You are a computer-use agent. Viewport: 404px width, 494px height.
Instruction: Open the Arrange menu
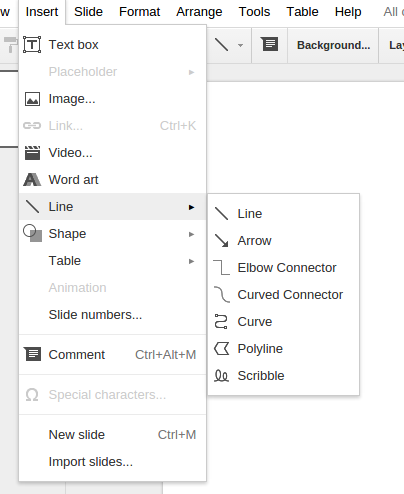[x=199, y=12]
